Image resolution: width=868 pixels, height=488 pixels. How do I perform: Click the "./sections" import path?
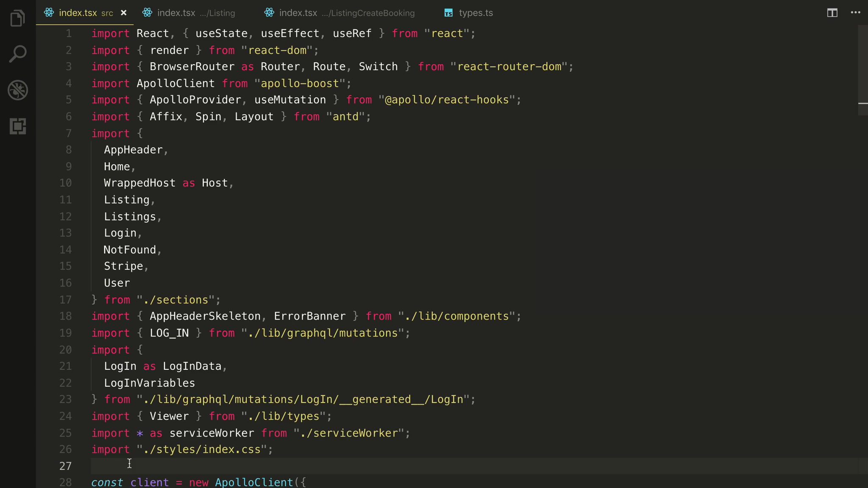175,300
